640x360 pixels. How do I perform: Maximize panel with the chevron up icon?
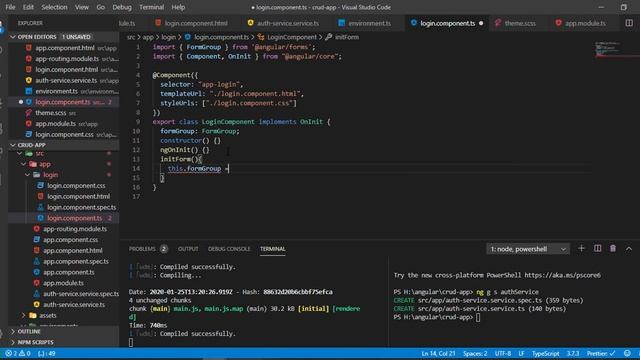click(x=629, y=249)
